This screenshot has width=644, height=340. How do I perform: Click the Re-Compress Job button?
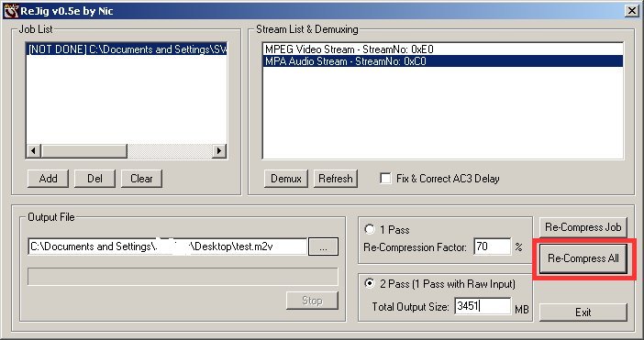tap(583, 227)
